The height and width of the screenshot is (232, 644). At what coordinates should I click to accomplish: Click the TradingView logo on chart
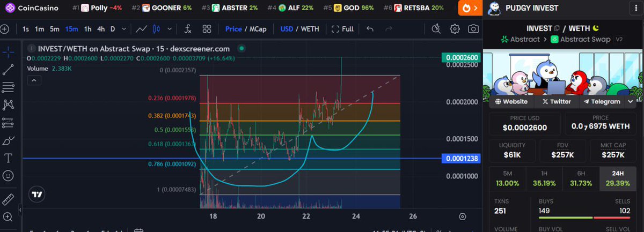37,195
